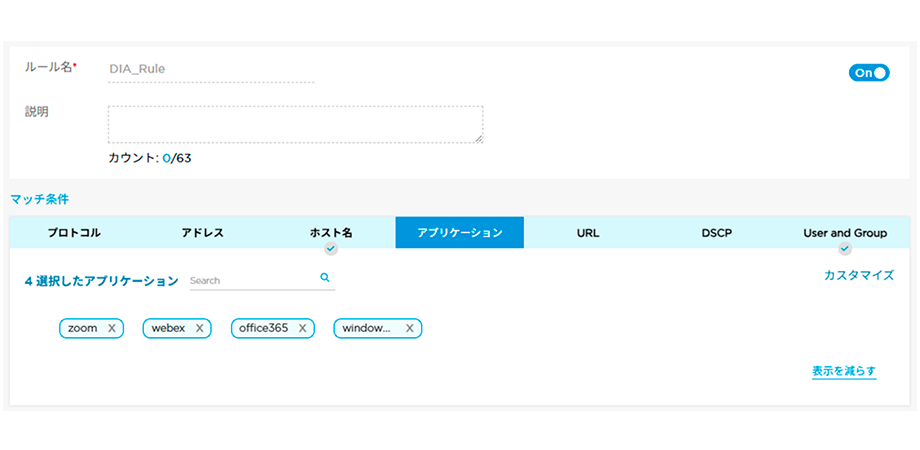Switch to the プロトコル tab
Image resolution: width=920 pixels, height=450 pixels.
[74, 233]
